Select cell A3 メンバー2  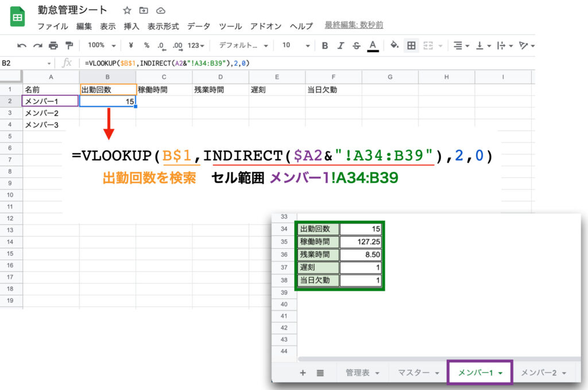point(51,113)
